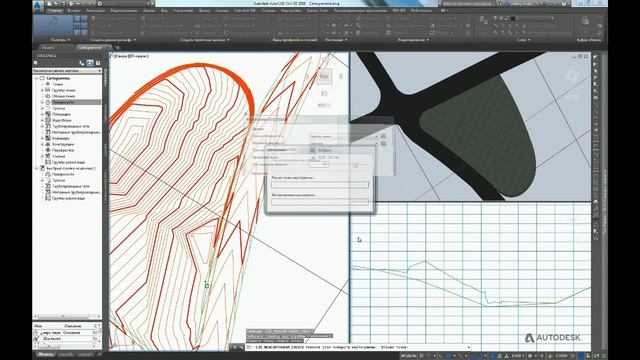
Task: Click the new drawing tab plus button
Action: (118, 48)
